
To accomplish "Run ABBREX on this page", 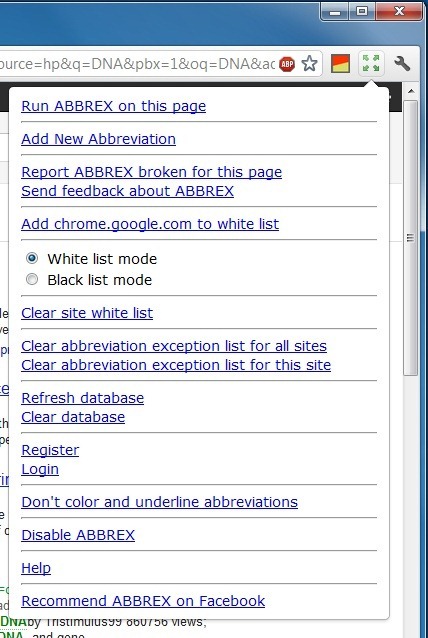I will click(114, 106).
